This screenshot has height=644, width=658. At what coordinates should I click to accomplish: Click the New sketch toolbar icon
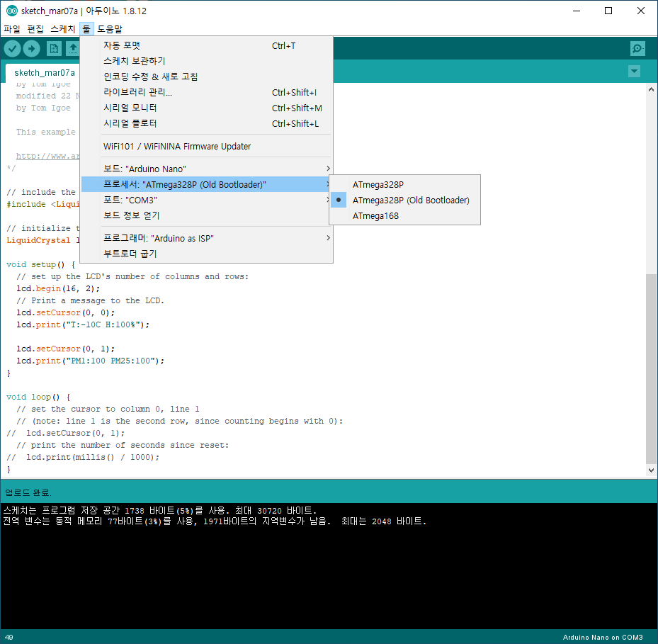[54, 49]
